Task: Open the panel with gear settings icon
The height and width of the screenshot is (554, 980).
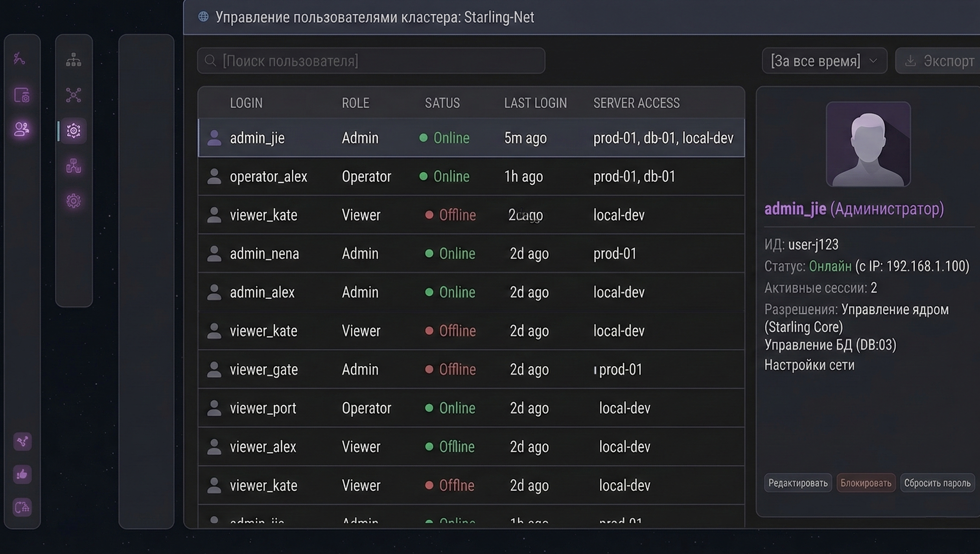Action: (x=22, y=95)
